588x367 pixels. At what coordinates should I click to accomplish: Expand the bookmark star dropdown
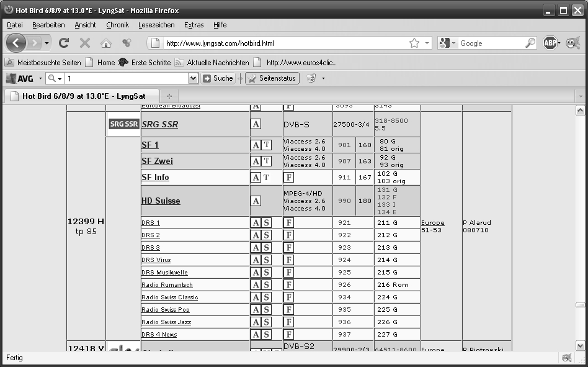[x=427, y=43]
